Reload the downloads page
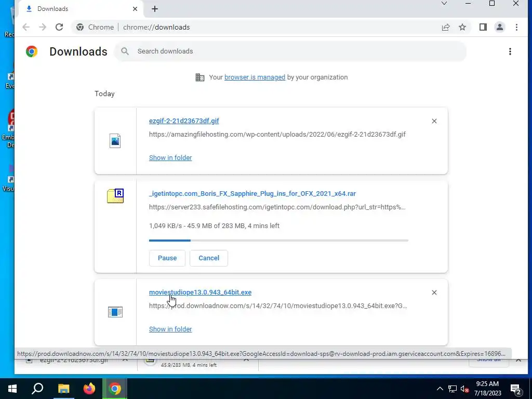The width and height of the screenshot is (532, 399). click(59, 27)
